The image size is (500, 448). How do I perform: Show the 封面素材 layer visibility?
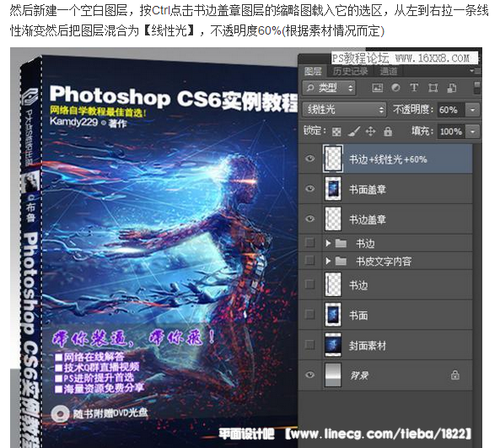[x=309, y=345]
